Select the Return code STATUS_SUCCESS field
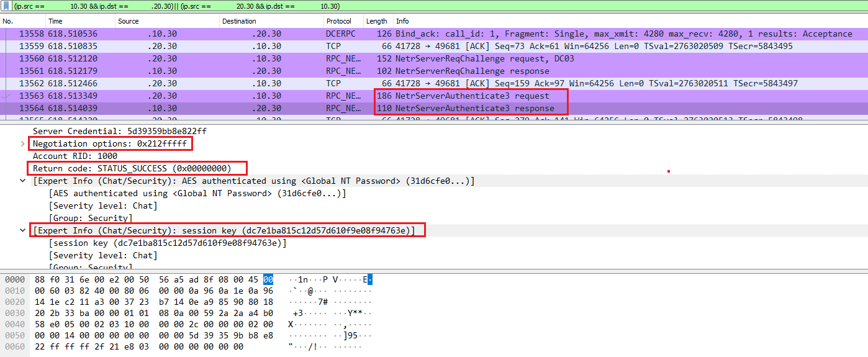868x357 pixels. tap(132, 168)
